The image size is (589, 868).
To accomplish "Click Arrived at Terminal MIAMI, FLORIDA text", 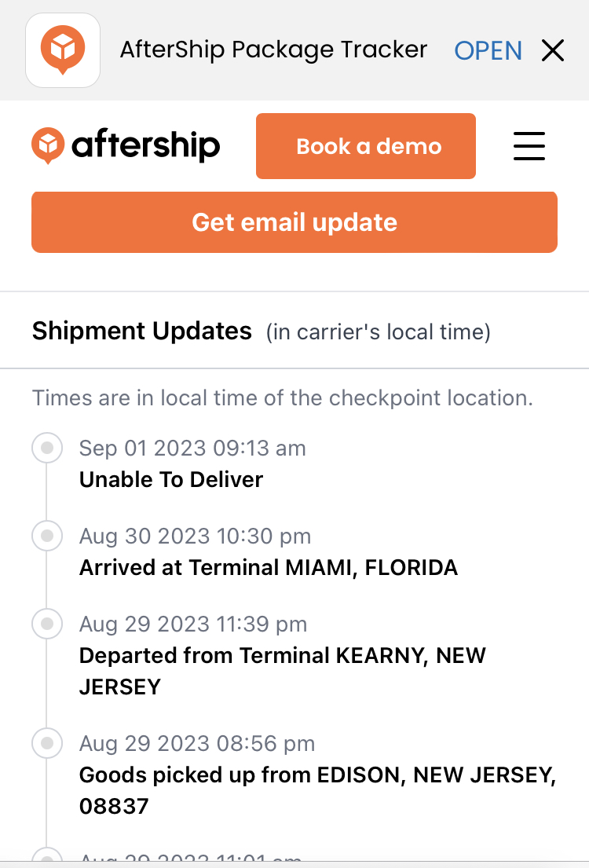I will pyautogui.click(x=269, y=567).
